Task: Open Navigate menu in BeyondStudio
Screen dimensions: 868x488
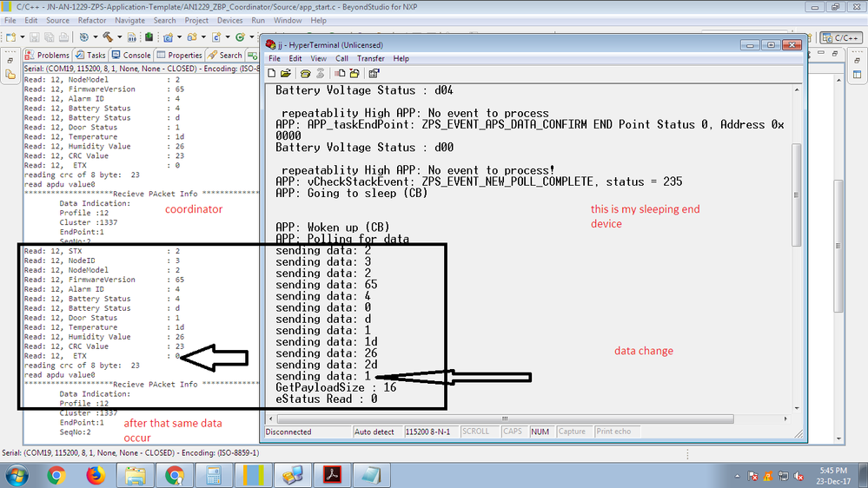Action: pos(129,21)
